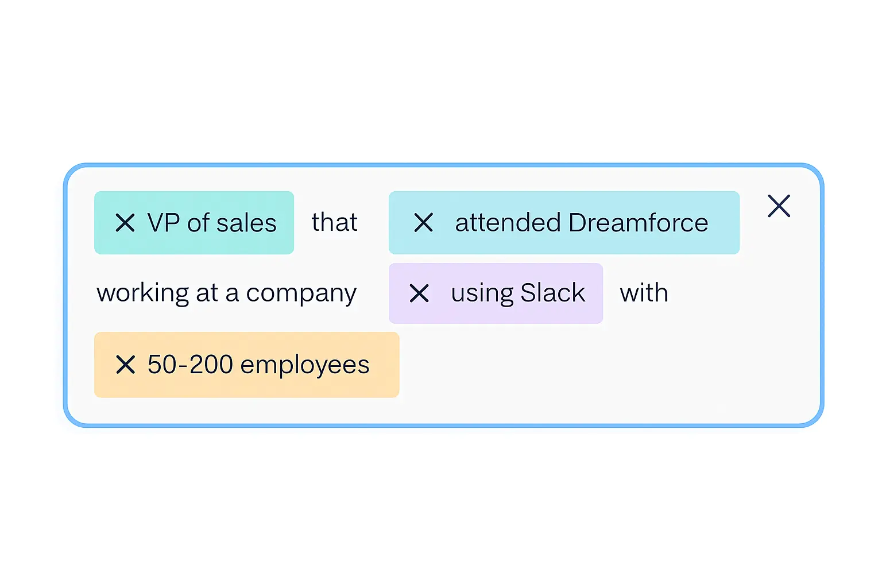Remove the VP of sales filter chip

[125, 223]
